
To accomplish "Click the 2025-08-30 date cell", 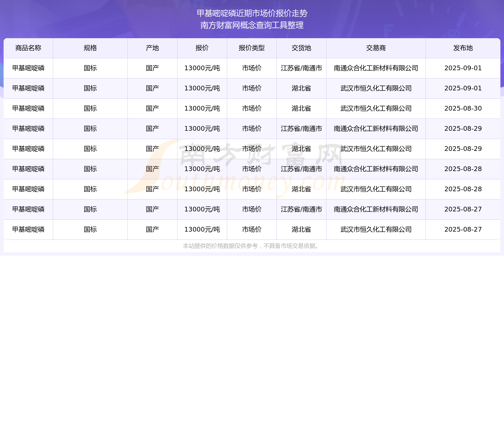I will click(463, 108).
